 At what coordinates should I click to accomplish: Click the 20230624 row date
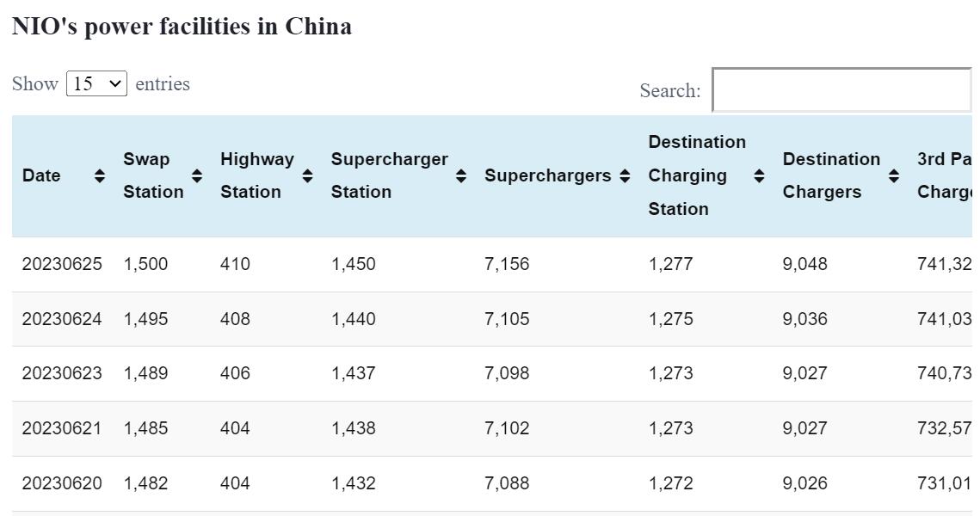pos(62,319)
